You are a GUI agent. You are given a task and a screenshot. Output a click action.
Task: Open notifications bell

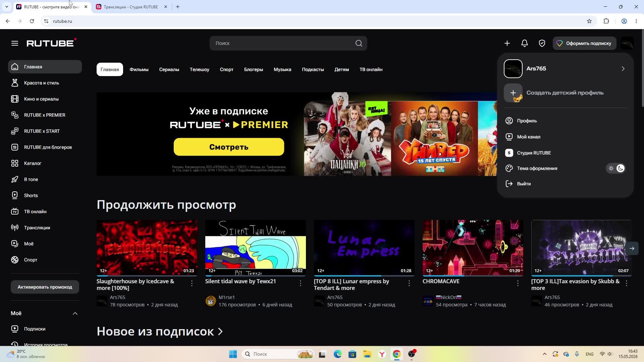[x=525, y=43]
